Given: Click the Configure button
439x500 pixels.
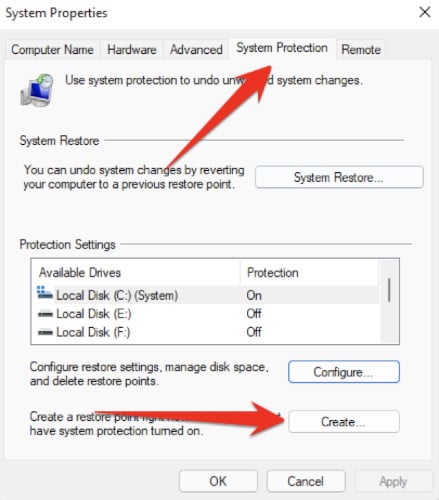Looking at the screenshot, I should coord(344,372).
